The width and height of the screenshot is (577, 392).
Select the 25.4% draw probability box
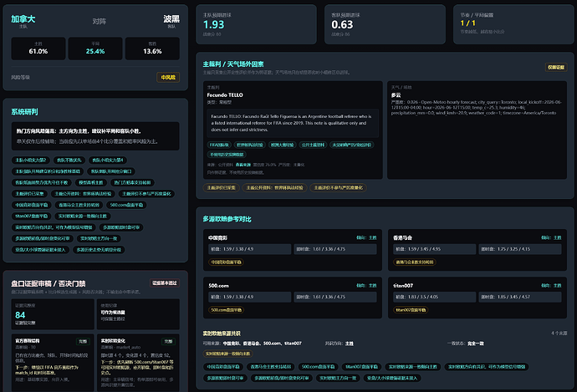pyautogui.click(x=95, y=48)
